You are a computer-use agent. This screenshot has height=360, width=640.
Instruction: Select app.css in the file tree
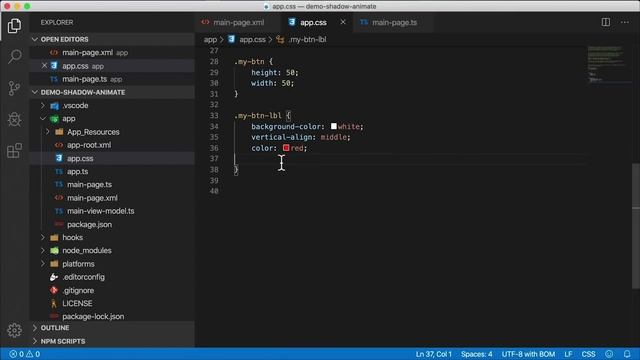[x=80, y=158]
